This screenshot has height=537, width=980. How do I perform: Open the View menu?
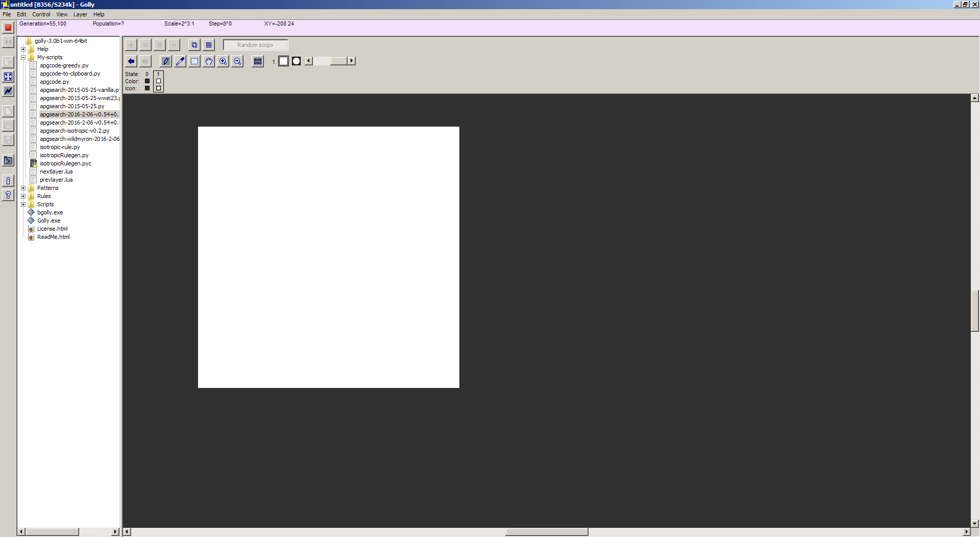(62, 14)
